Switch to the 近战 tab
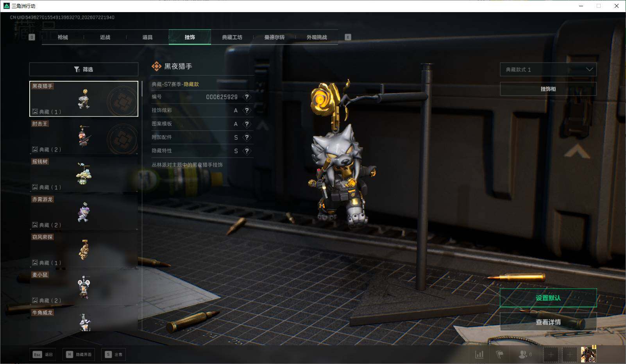This screenshot has width=626, height=364. 105,37
